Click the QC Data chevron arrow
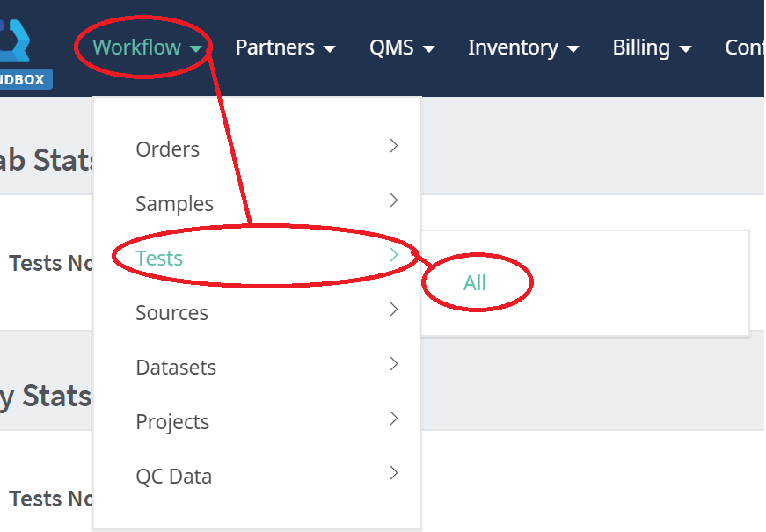Viewport: 766px width, 532px height. coord(394,473)
